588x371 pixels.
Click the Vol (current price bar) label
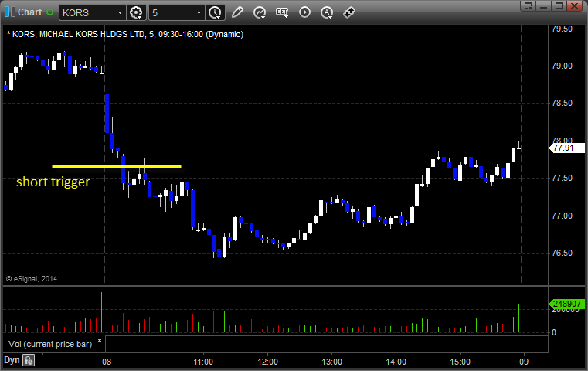click(50, 344)
